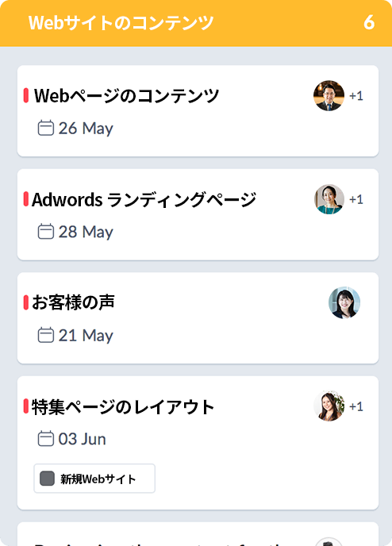
Task: Open assignee avatar on Webページのコンテンツ card
Action: [329, 96]
